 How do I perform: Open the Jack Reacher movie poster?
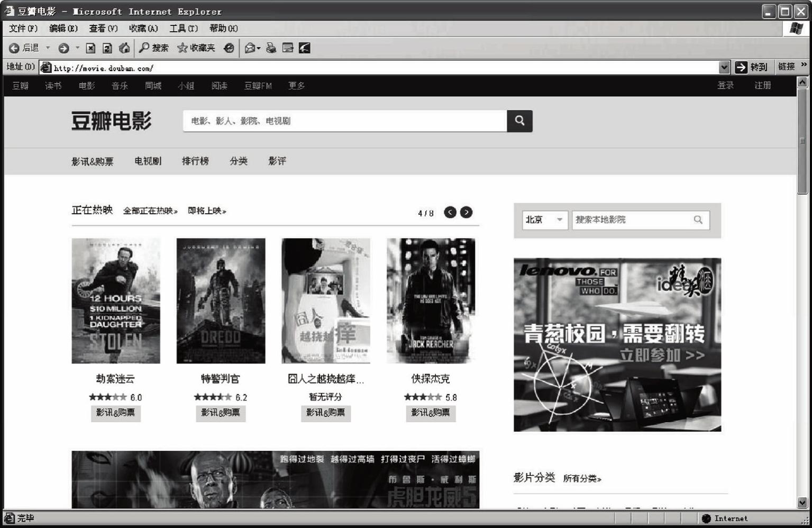[431, 301]
